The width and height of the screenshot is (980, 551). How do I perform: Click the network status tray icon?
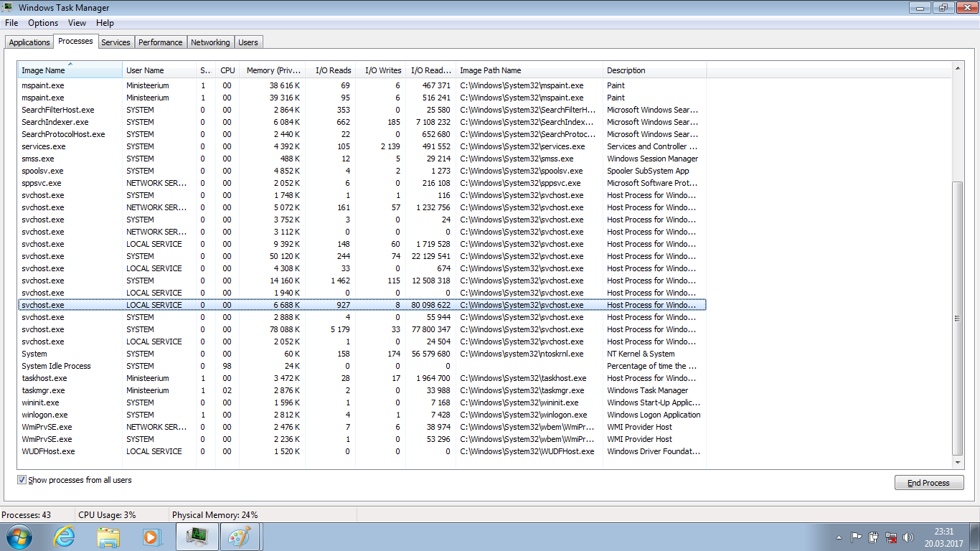(891, 537)
